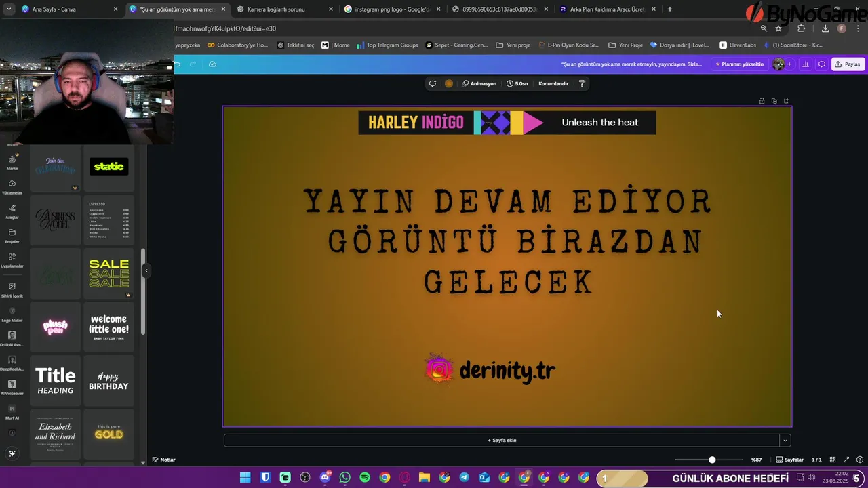The height and width of the screenshot is (488, 868).
Task: Click the Paylaş share button
Action: tap(848, 64)
